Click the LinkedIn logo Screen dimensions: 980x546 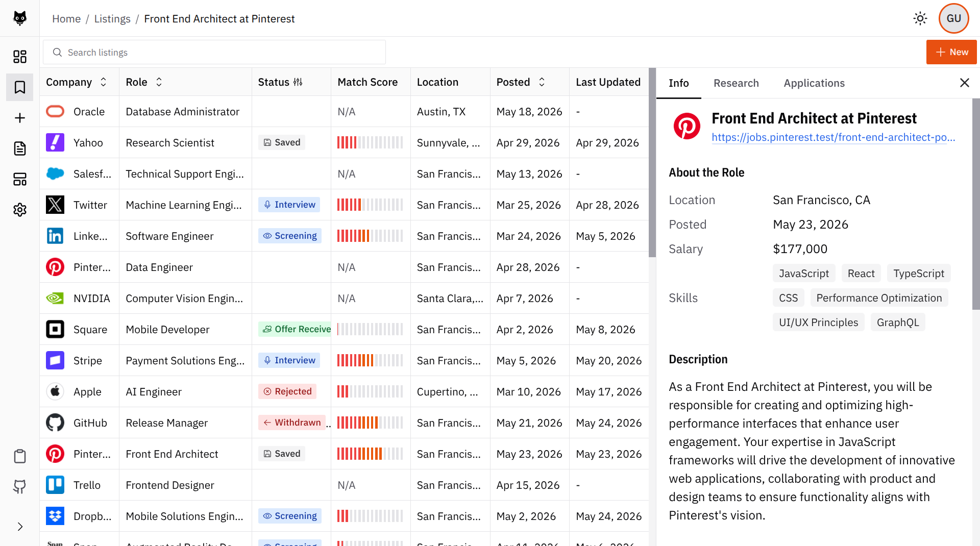pyautogui.click(x=55, y=236)
